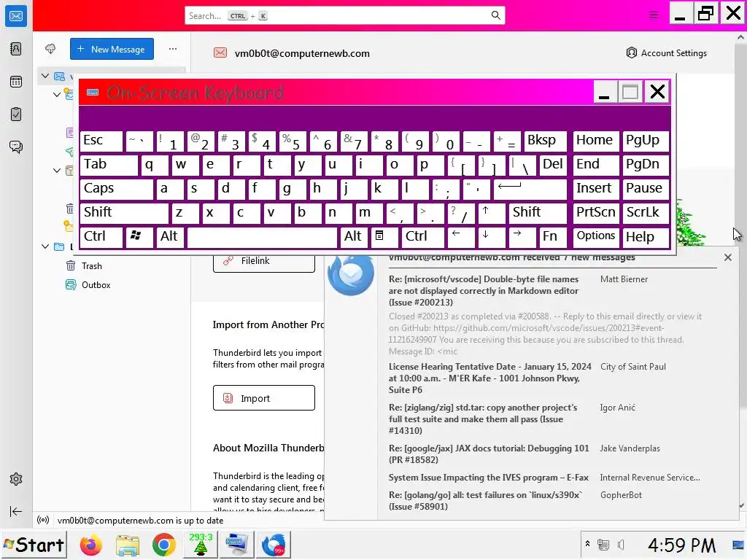Click the Bksp key on On-Screen Keyboard

(546, 141)
